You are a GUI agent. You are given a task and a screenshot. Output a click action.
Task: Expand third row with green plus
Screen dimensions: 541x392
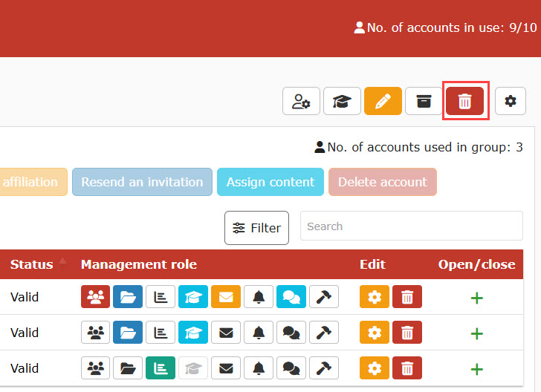pos(477,367)
